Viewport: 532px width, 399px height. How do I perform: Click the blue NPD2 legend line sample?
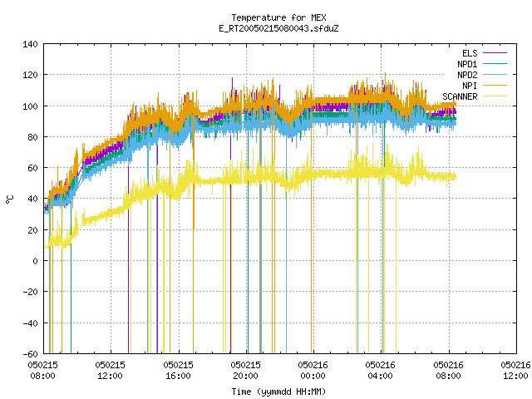495,75
